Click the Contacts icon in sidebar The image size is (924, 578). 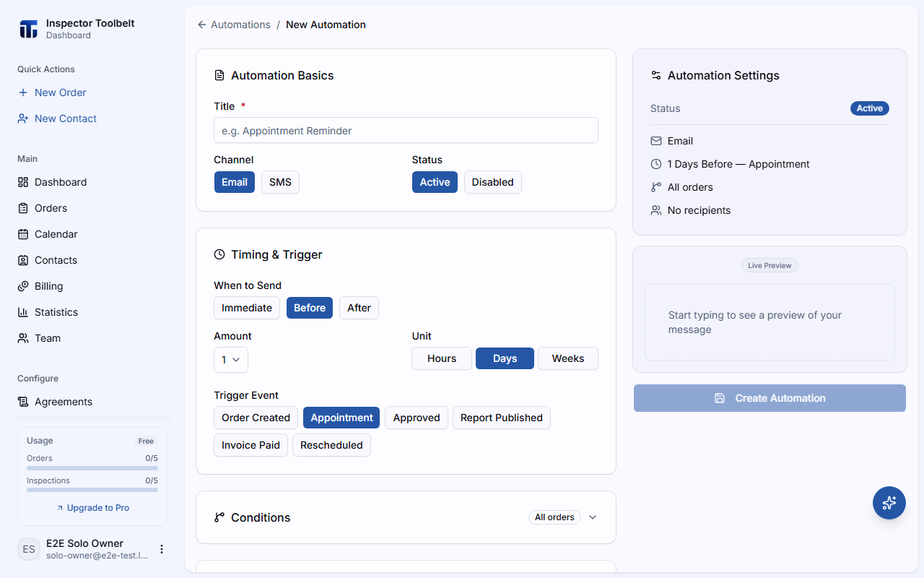click(23, 260)
